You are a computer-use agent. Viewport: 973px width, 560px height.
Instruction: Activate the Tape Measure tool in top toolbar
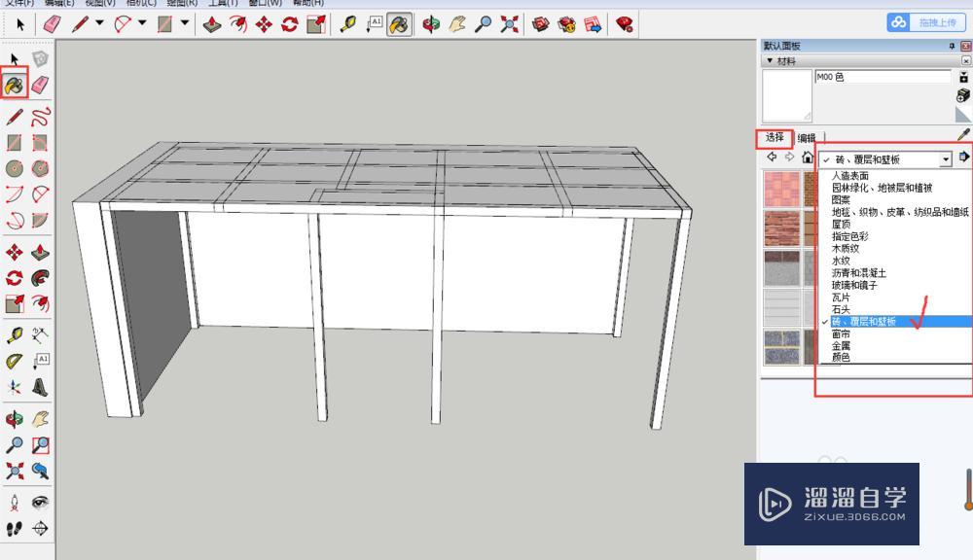[x=348, y=24]
